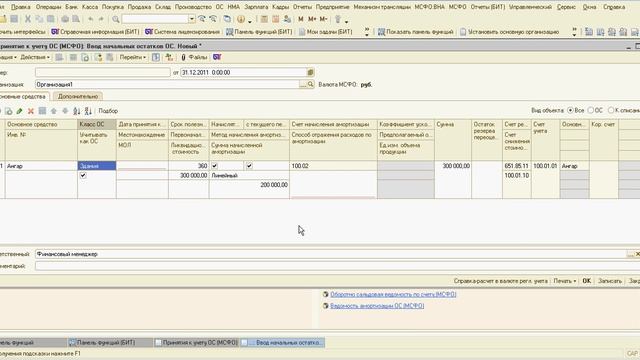Screen dimensions: 640x360
Task: Click the document number input field
Action: [x=102, y=72]
